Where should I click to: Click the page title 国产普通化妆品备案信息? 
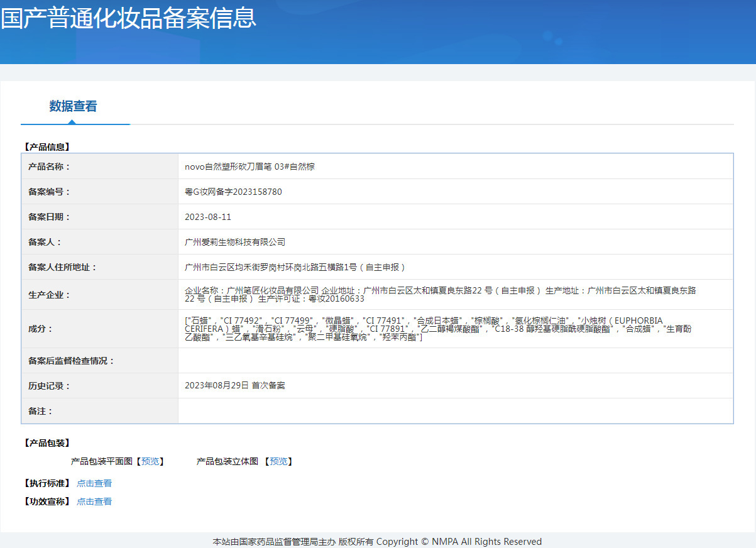(x=128, y=18)
